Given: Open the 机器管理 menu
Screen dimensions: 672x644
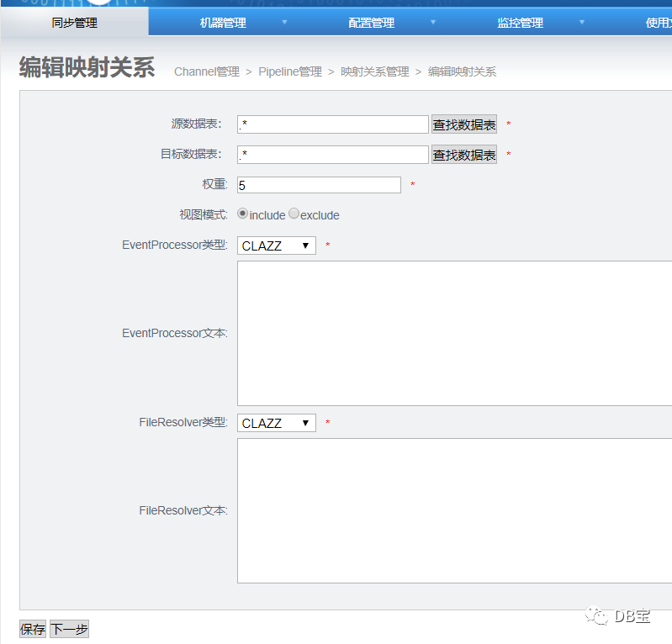Looking at the screenshot, I should click(223, 23).
